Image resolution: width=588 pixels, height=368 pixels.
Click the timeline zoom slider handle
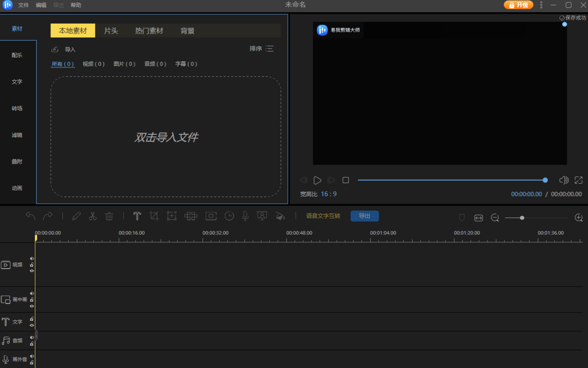click(x=522, y=218)
